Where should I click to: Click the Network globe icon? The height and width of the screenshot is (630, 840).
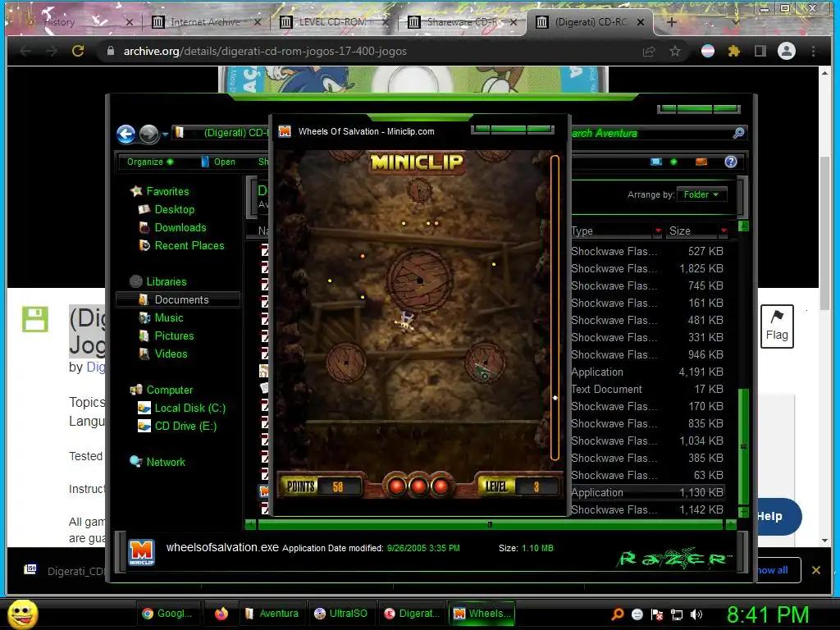pos(135,462)
